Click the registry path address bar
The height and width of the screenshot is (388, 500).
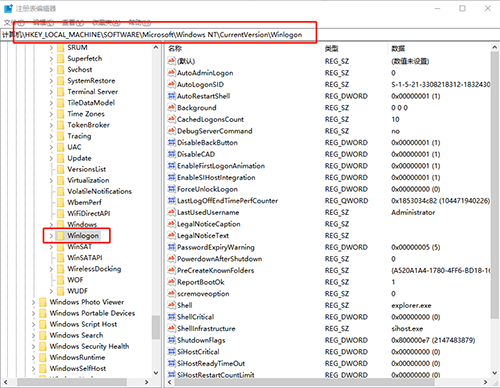250,35
